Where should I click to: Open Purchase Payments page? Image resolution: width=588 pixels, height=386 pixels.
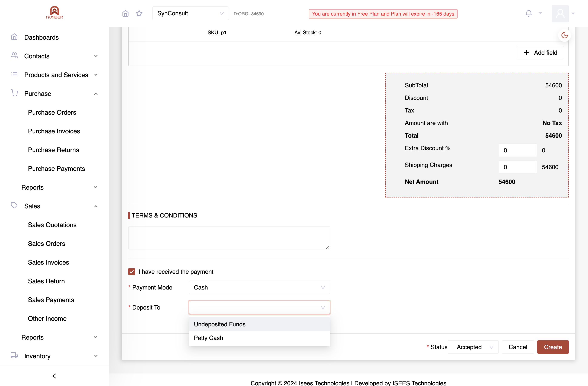coord(56,169)
